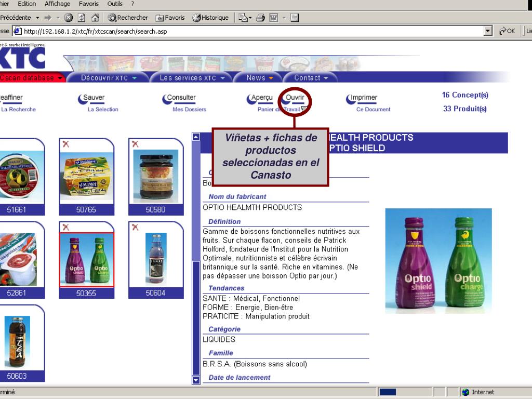Open the Historique toolbar button

[210, 18]
